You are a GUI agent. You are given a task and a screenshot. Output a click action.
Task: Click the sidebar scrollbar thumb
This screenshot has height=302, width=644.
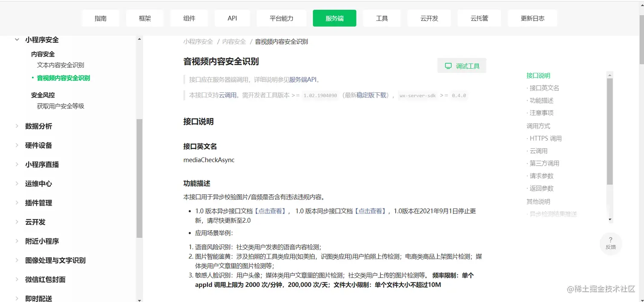(139, 178)
